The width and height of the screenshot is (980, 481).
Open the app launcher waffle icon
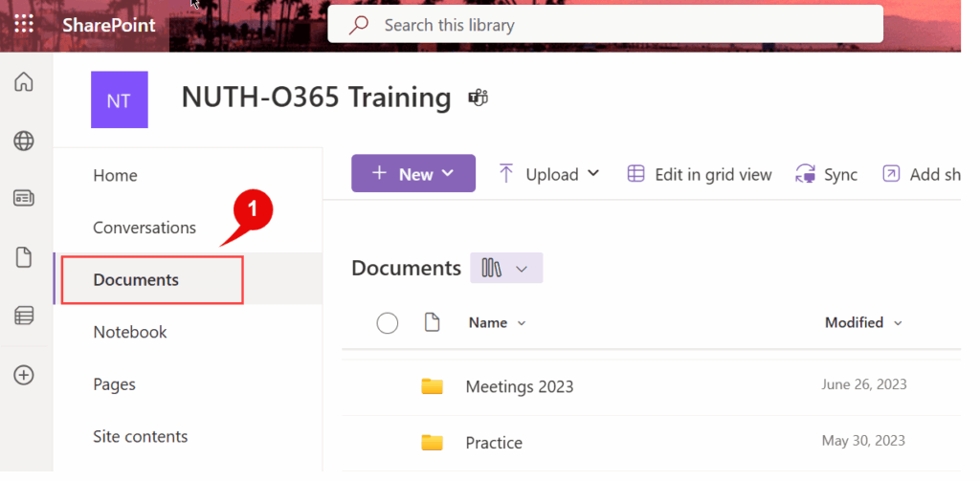24,25
